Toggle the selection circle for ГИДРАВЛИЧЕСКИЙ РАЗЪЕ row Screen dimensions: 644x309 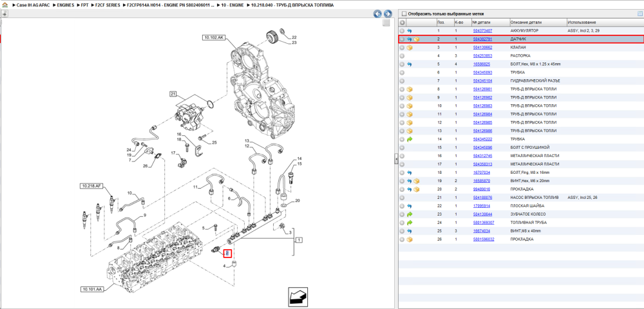[402, 81]
